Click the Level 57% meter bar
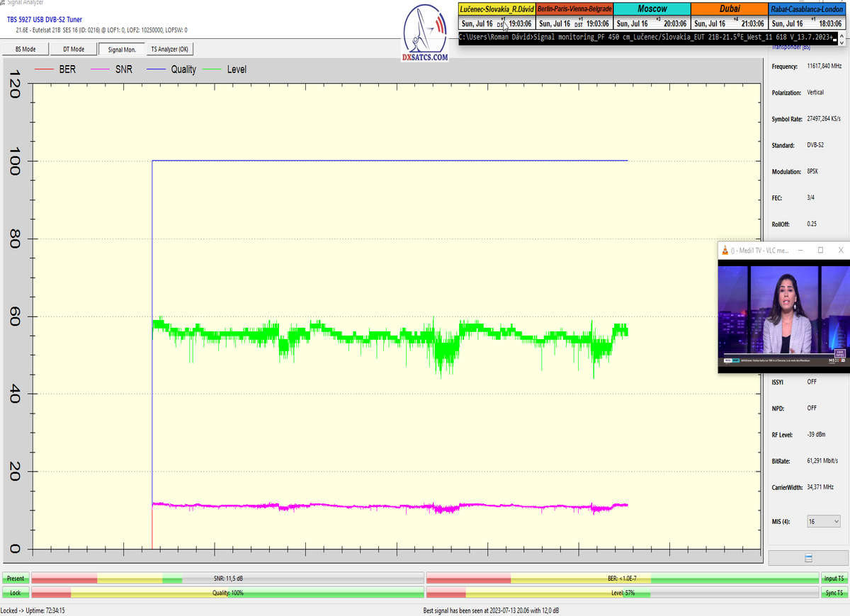Viewport: 850px width, 616px height. (x=622, y=592)
